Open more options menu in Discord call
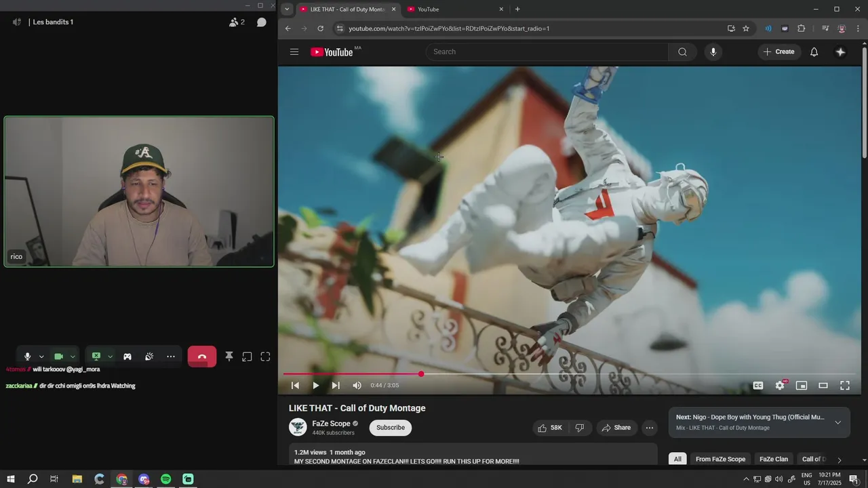 pos(171,357)
